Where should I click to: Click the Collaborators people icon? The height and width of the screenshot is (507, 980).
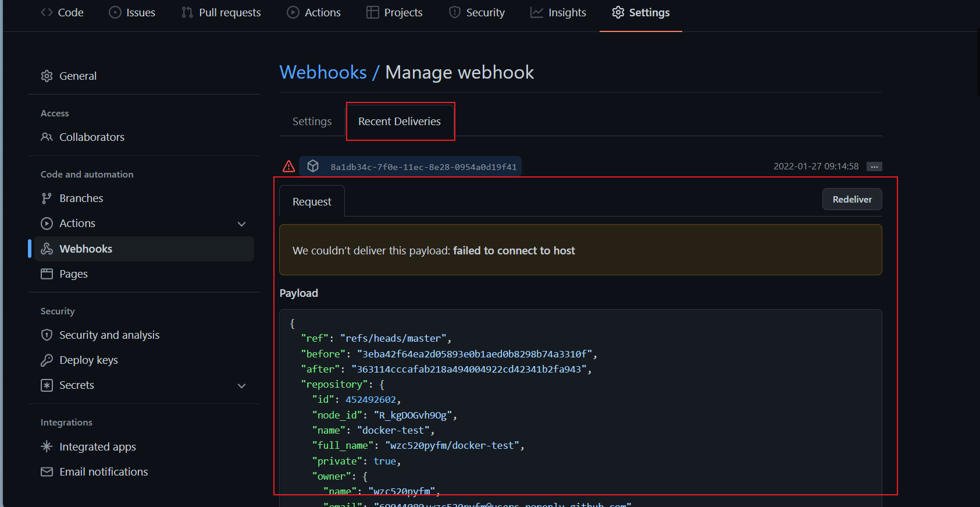pos(47,137)
